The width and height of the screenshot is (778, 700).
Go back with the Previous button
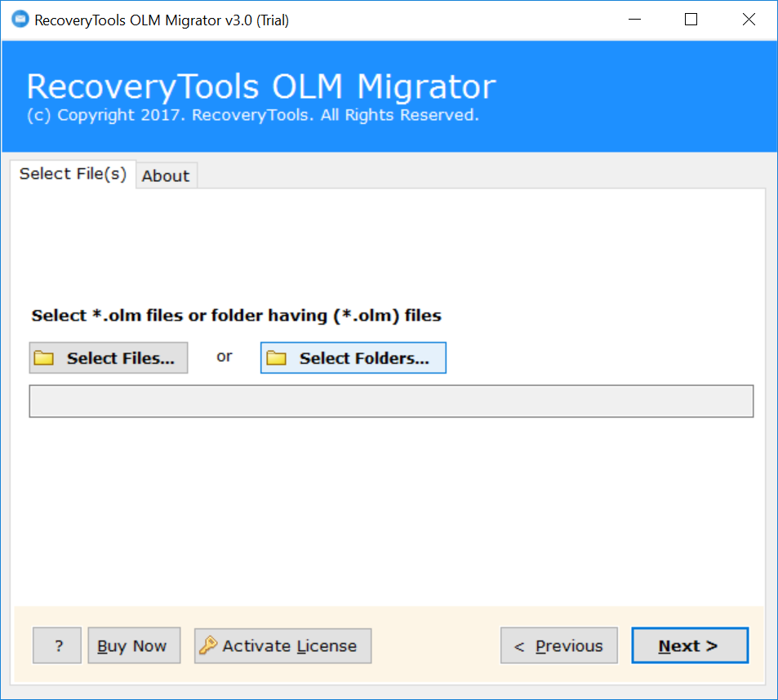[x=558, y=645]
